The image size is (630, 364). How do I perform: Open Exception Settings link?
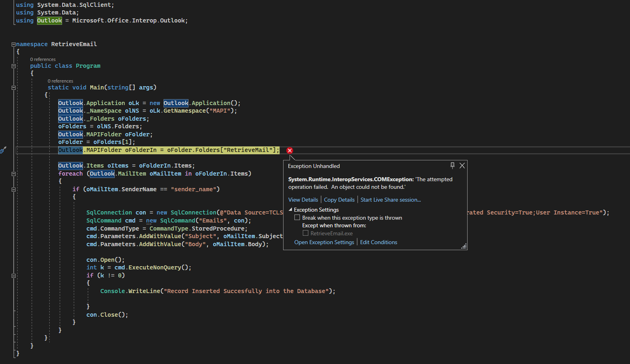click(x=324, y=242)
